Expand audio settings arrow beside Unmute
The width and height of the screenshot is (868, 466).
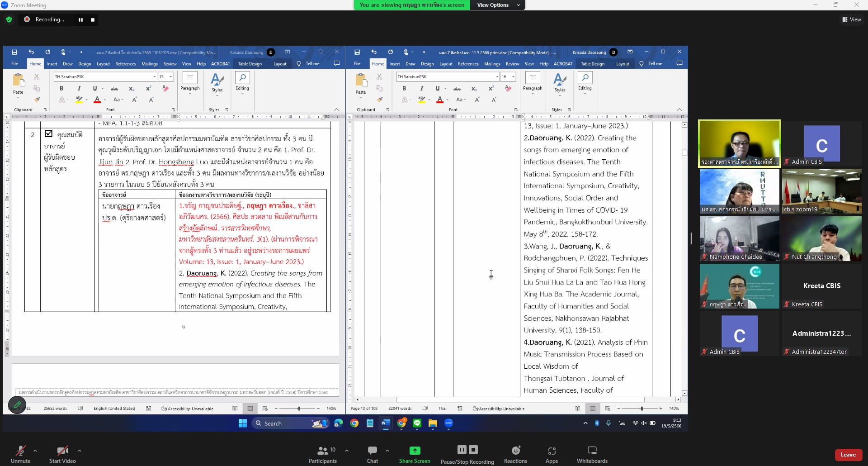click(35, 451)
